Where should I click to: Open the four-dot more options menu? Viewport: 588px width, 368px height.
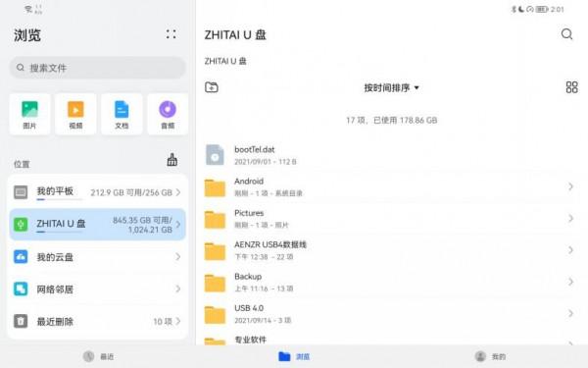tap(171, 34)
